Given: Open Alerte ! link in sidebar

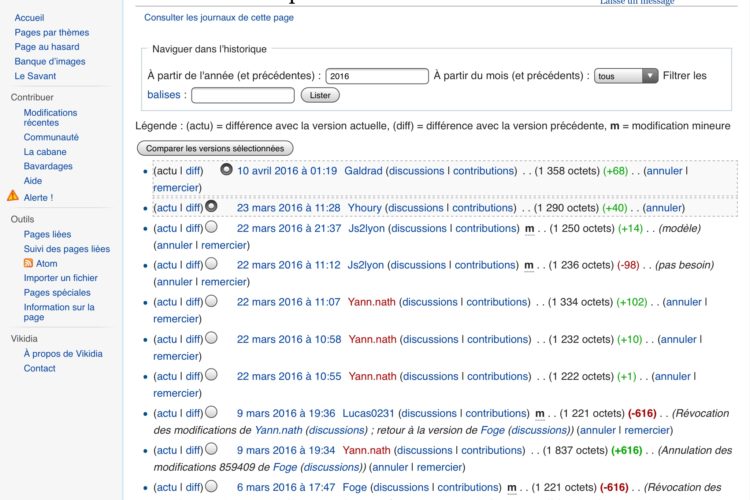Looking at the screenshot, I should point(38,198).
